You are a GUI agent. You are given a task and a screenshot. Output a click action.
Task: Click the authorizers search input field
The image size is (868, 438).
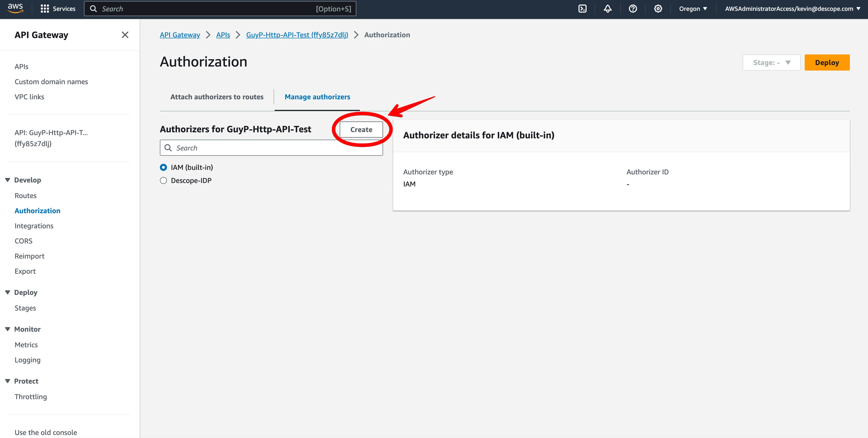click(270, 148)
